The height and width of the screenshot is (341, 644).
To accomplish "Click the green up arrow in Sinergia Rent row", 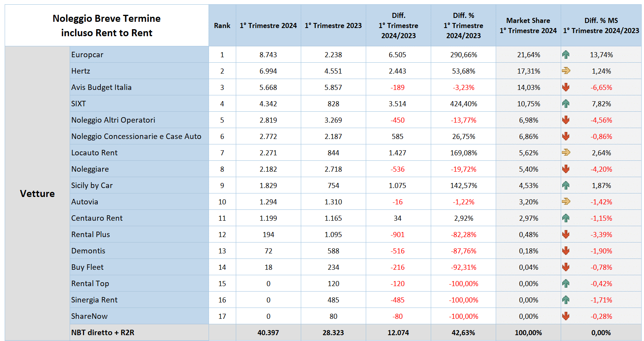I will (566, 300).
